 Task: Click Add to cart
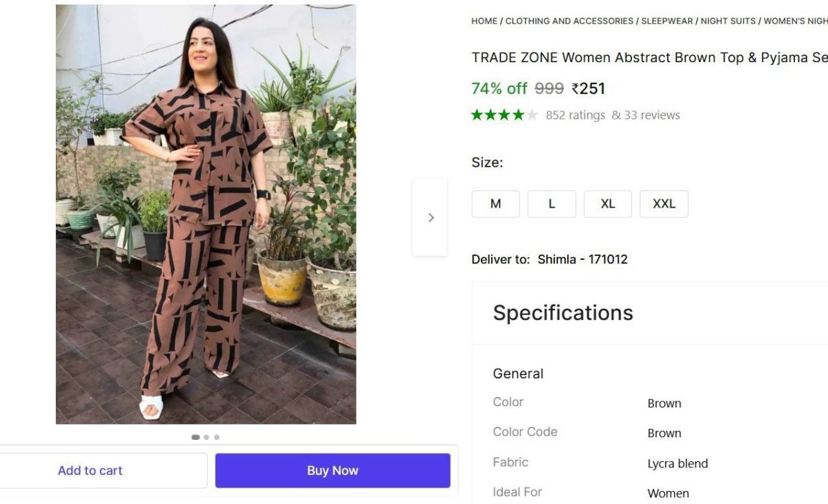coord(90,470)
